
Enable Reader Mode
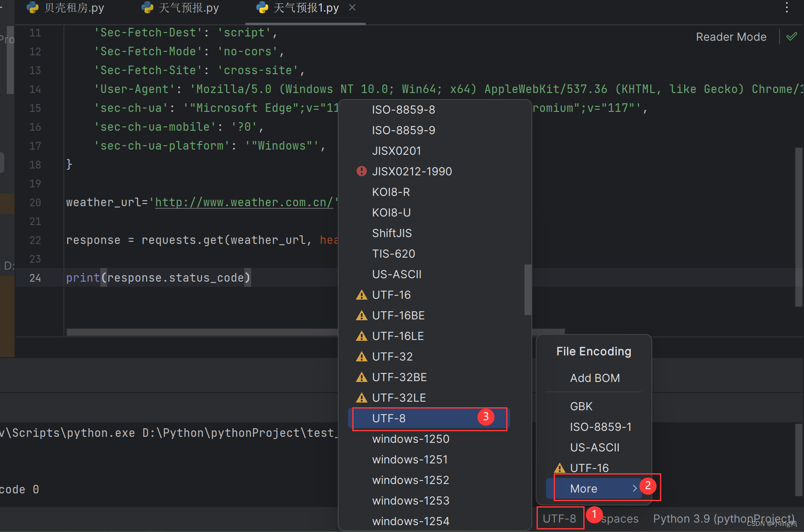click(x=731, y=36)
